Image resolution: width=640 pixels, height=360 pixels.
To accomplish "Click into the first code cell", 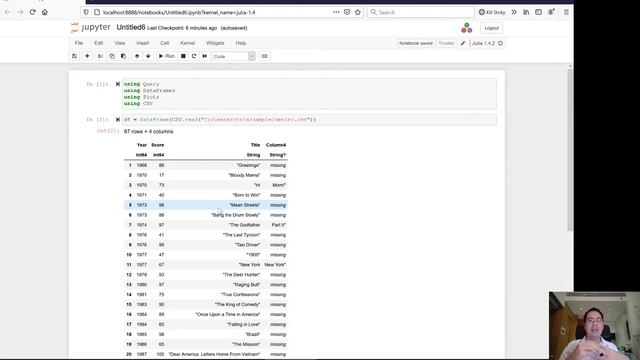I will click(x=309, y=94).
